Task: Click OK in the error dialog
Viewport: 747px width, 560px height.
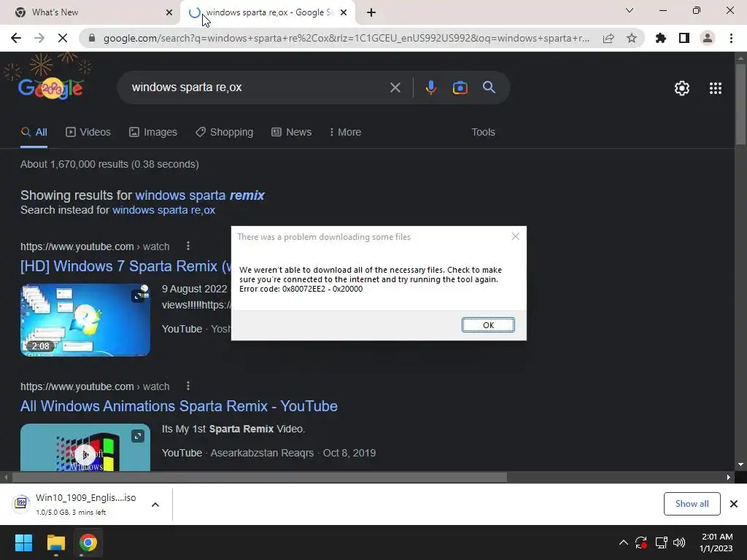Action: pos(488,324)
